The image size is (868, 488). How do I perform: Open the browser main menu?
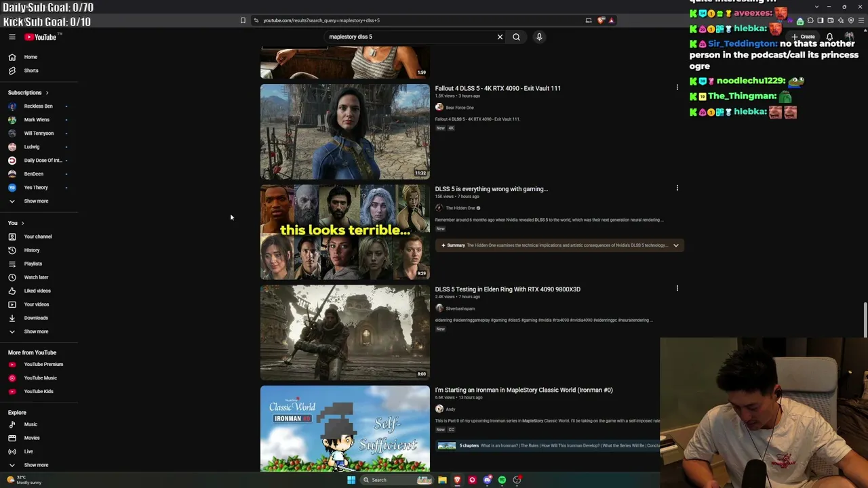861,20
